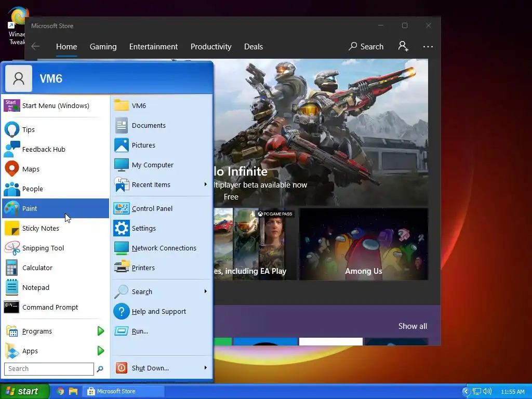The width and height of the screenshot is (532, 399).
Task: Maximize the Microsoft Store window
Action: [404, 25]
